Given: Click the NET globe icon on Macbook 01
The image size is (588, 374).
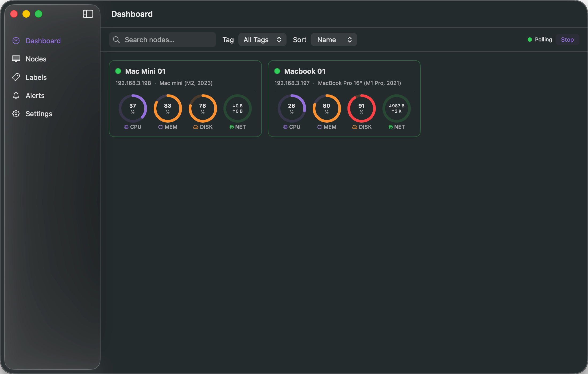Looking at the screenshot, I should [x=390, y=127].
